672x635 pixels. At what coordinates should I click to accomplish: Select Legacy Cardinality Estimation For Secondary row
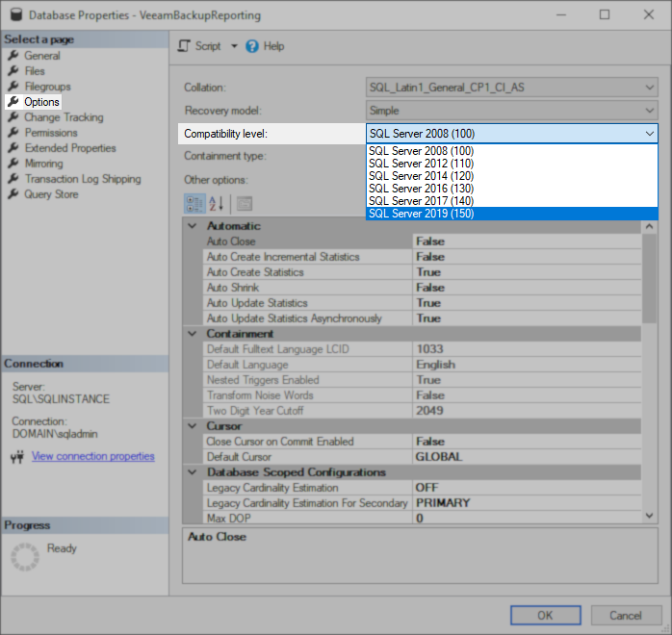422,503
